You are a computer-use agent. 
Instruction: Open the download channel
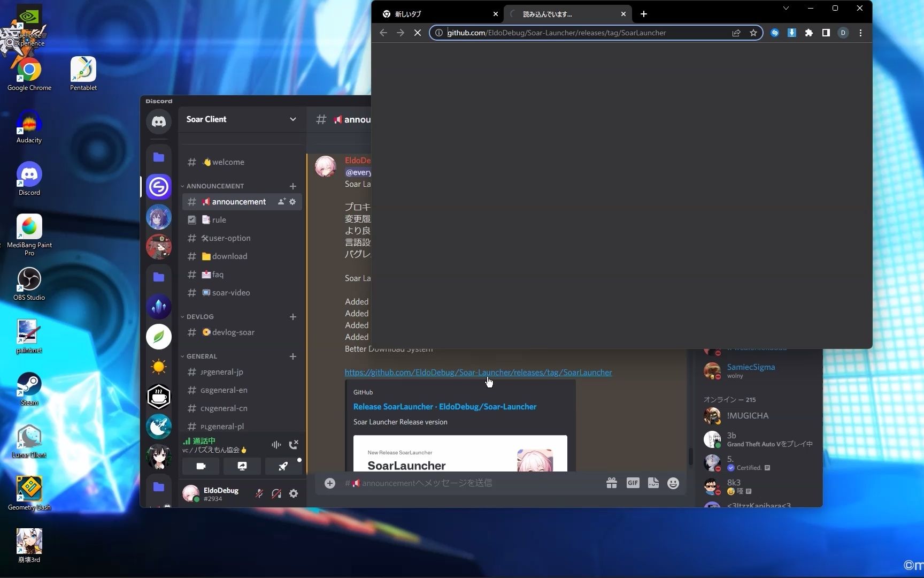coord(242,256)
